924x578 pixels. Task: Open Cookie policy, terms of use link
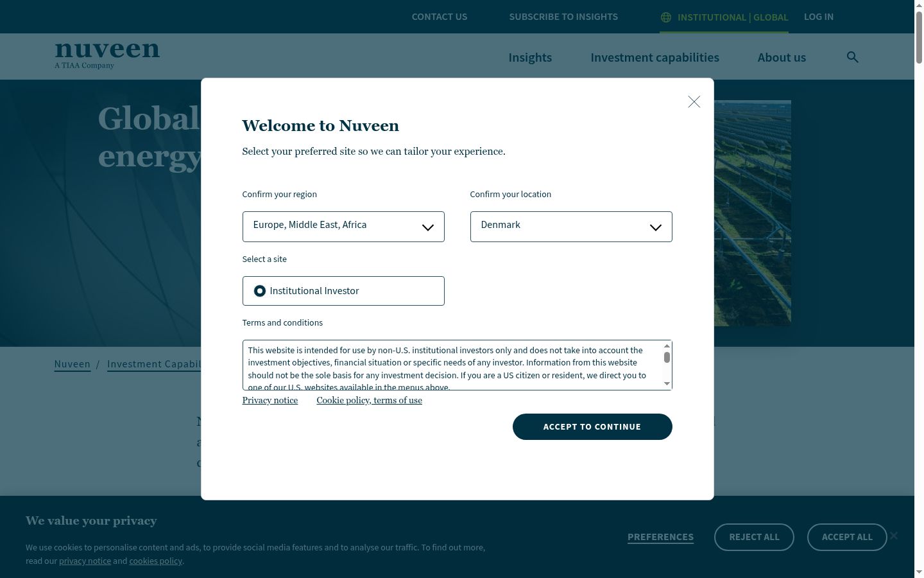(x=370, y=400)
